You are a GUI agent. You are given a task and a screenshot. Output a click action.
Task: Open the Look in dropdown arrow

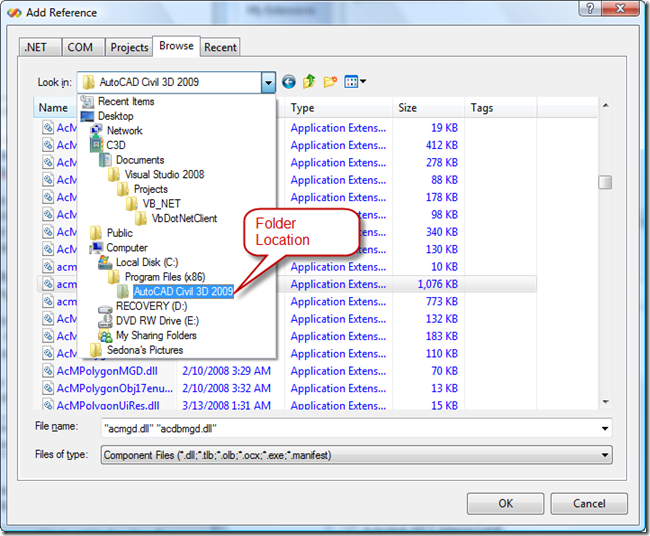[268, 82]
